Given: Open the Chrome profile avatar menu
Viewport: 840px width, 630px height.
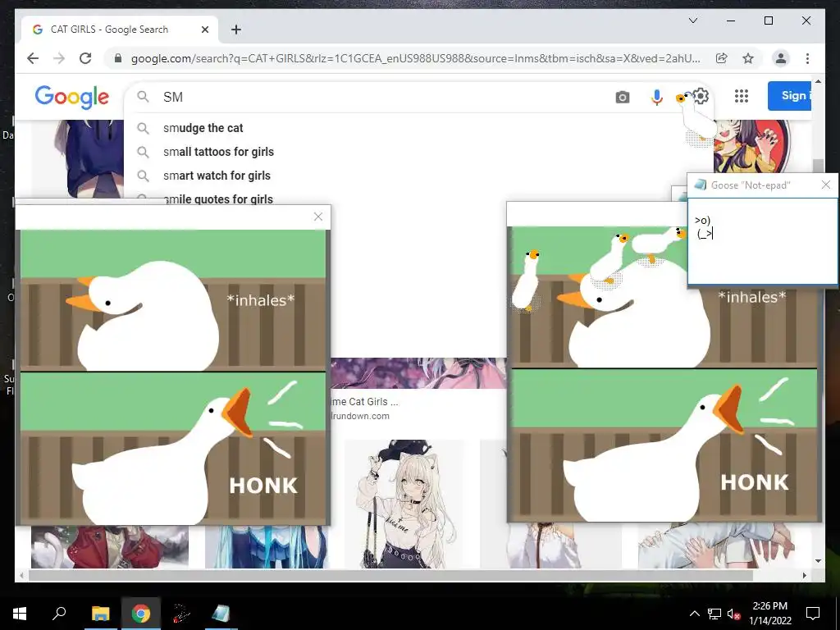Looking at the screenshot, I should click(781, 58).
